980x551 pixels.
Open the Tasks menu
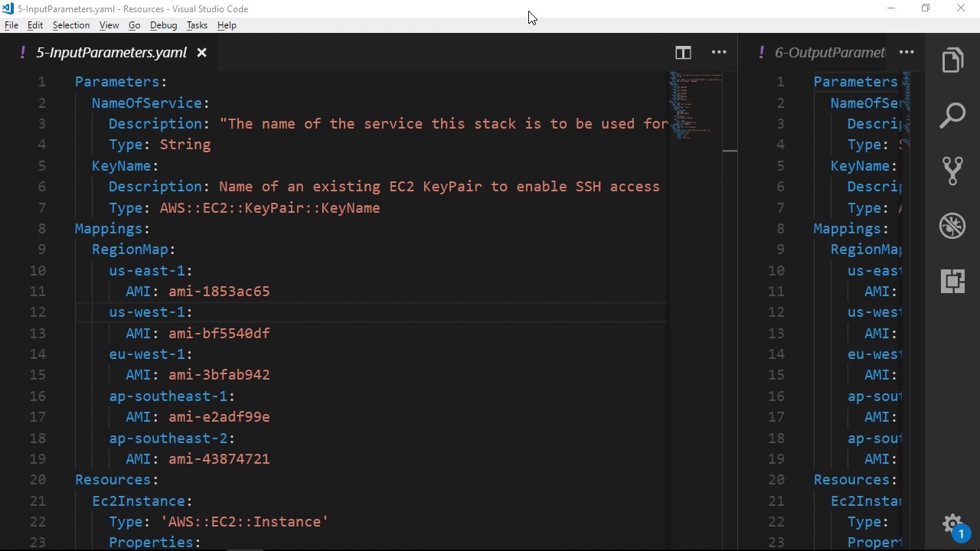(197, 25)
